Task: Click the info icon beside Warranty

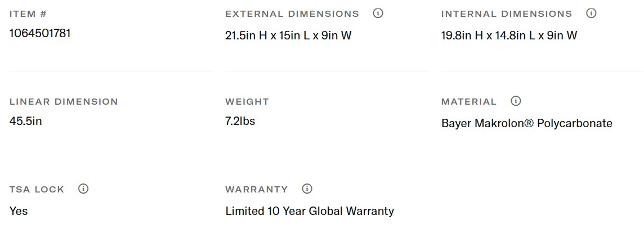Action: tap(307, 189)
